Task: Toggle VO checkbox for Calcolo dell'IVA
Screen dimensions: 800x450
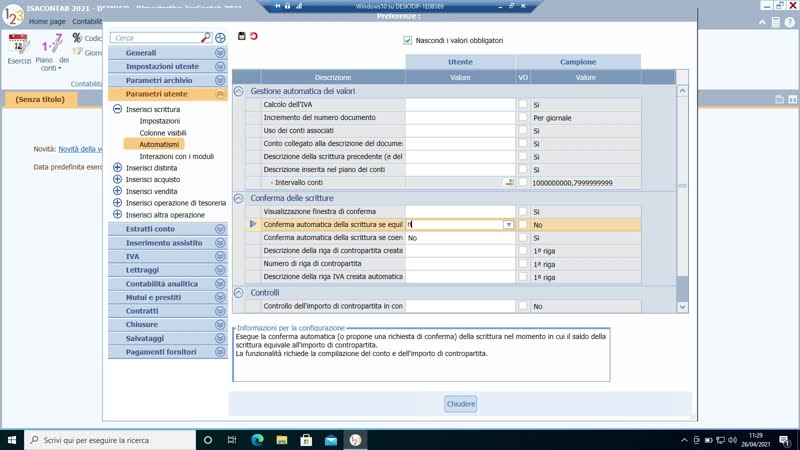Action: [x=522, y=104]
